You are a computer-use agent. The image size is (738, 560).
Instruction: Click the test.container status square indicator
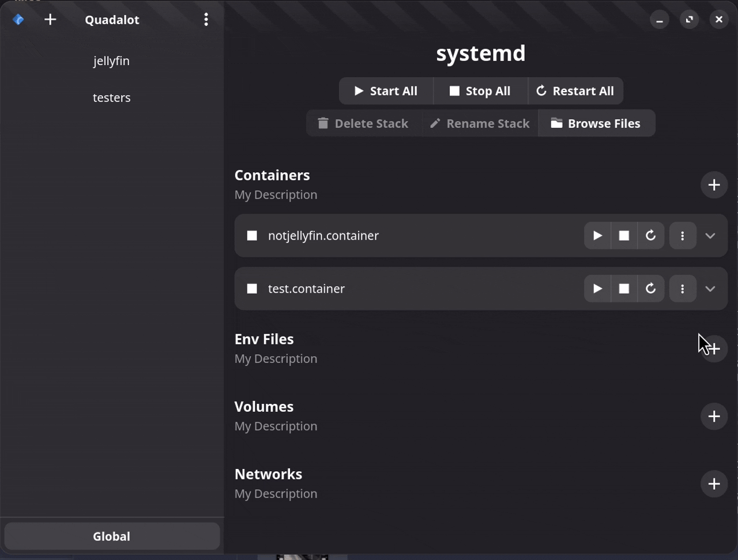coord(252,289)
